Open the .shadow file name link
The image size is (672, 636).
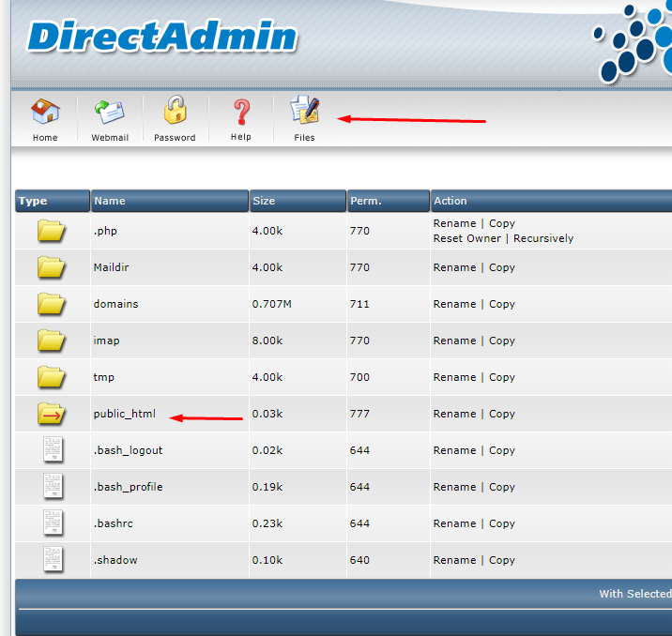[115, 560]
